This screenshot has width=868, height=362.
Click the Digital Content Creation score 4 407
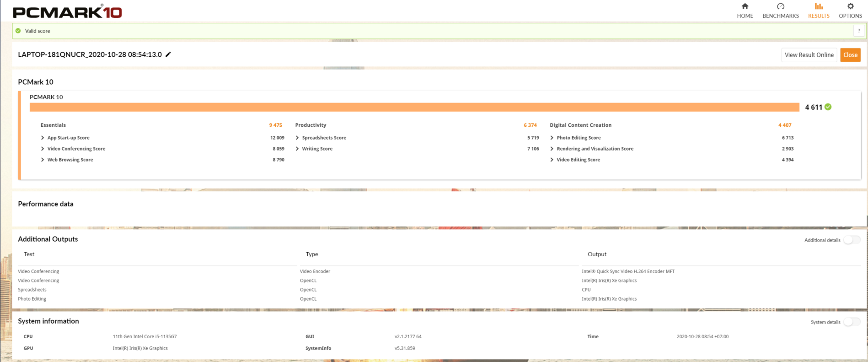click(785, 125)
